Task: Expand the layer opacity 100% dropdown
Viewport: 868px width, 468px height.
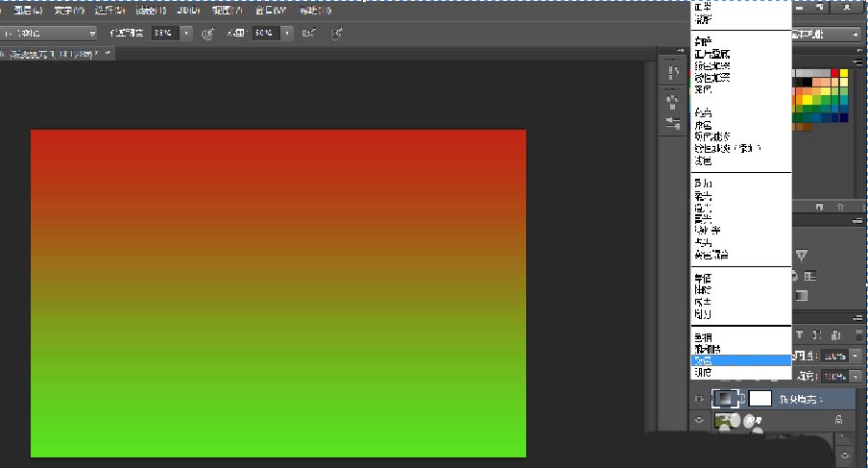Action: [854, 355]
